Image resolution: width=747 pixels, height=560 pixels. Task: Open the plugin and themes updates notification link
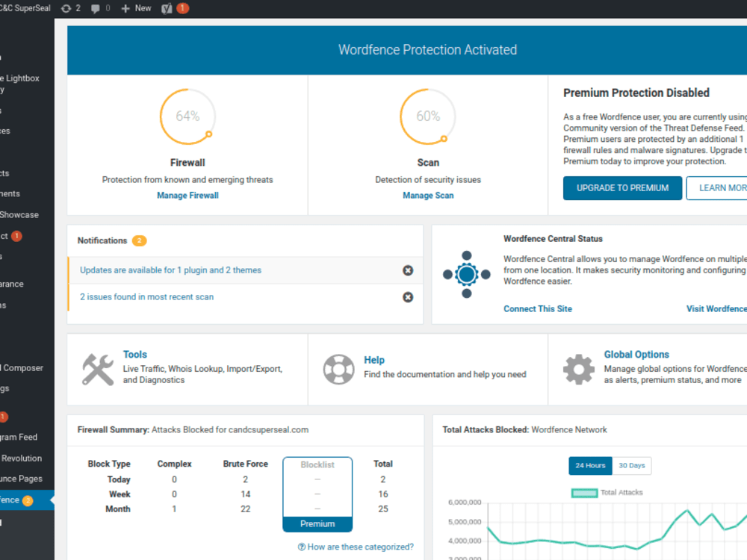tap(170, 270)
